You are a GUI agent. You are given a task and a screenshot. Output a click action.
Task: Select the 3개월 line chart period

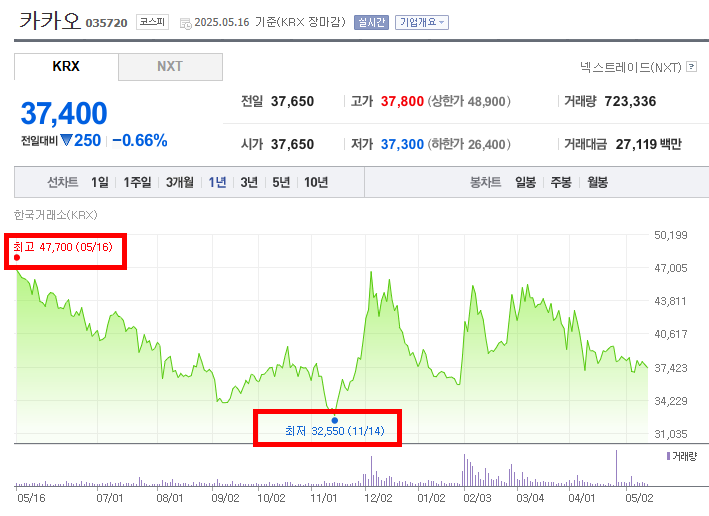[180, 182]
